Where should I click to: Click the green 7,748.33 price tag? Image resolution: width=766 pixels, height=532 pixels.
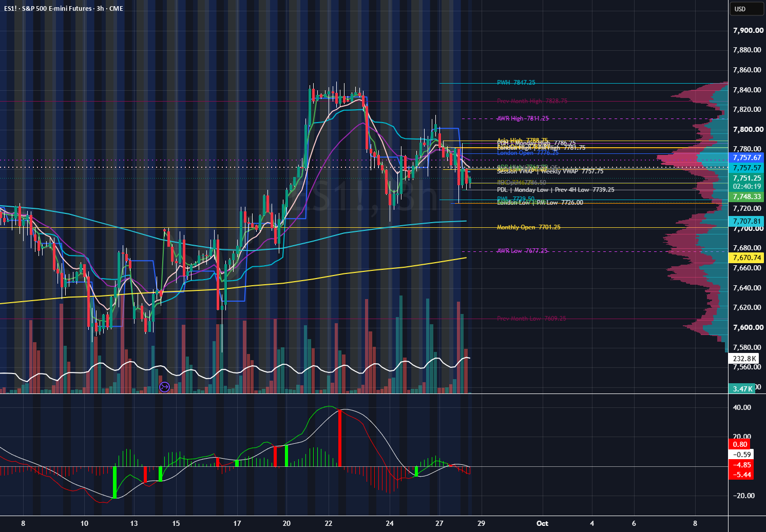746,196
